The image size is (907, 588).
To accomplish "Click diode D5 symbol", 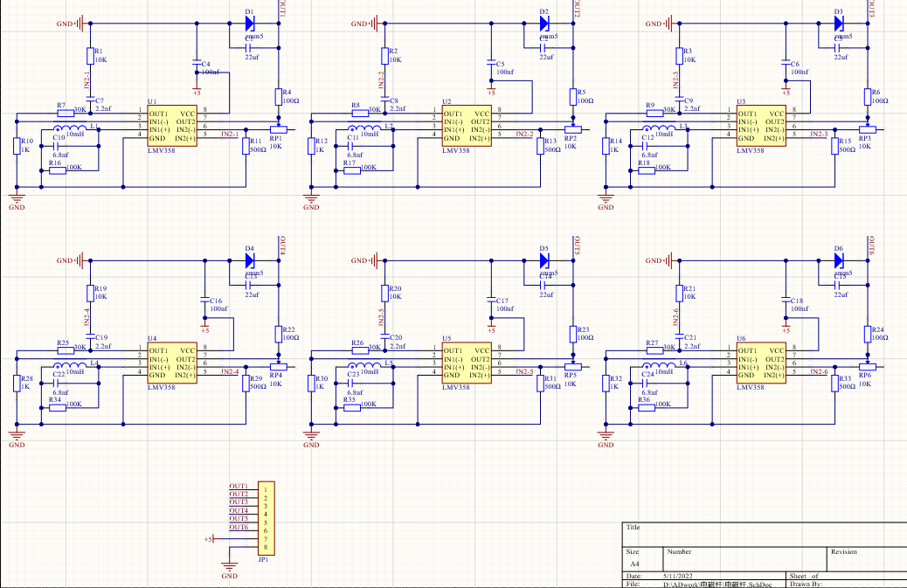I will [x=544, y=260].
